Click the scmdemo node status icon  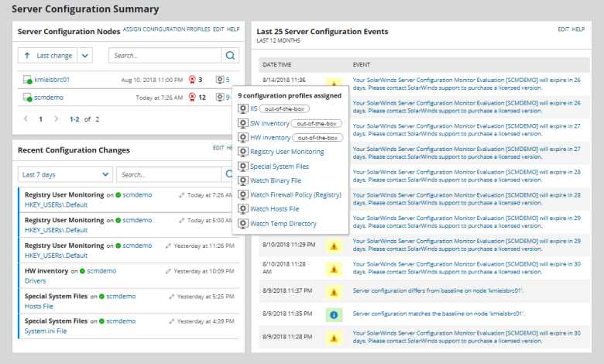(x=27, y=98)
